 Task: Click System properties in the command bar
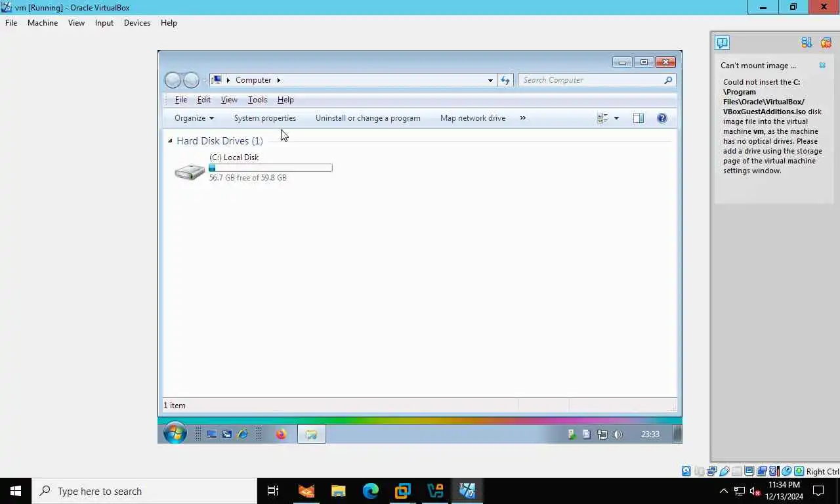click(x=265, y=118)
